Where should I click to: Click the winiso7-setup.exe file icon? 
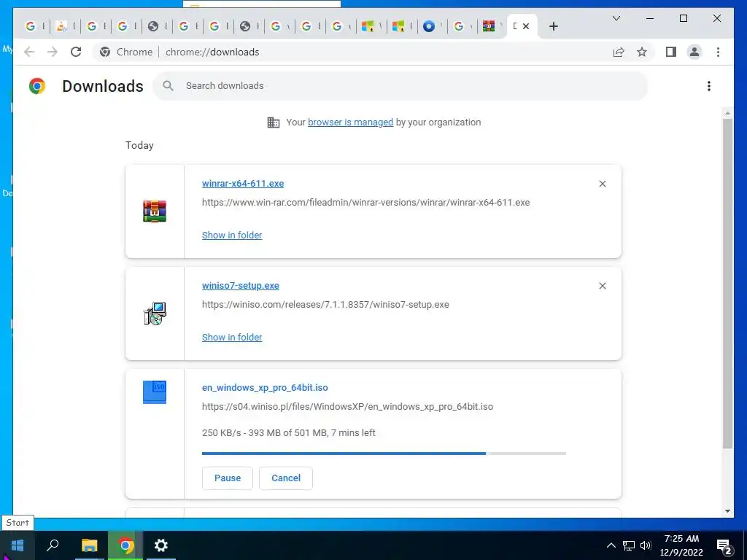[155, 314]
